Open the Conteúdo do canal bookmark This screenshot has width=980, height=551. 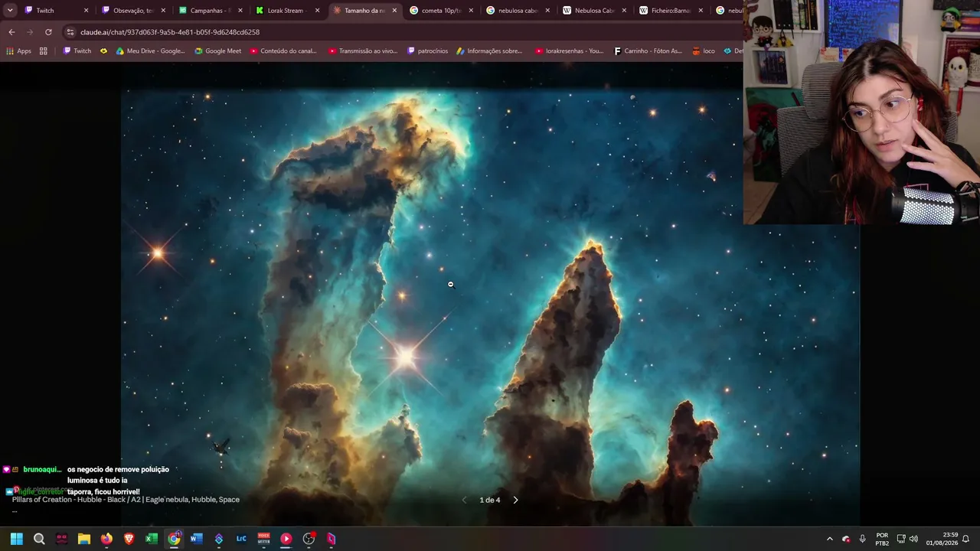tap(283, 51)
